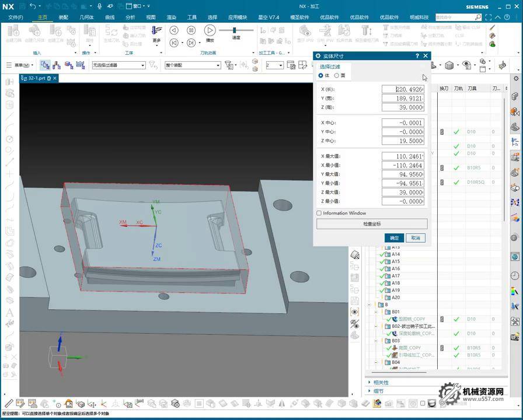Click the 检查坐标 button
Viewport: 523px width, 420px height.
tap(372, 224)
